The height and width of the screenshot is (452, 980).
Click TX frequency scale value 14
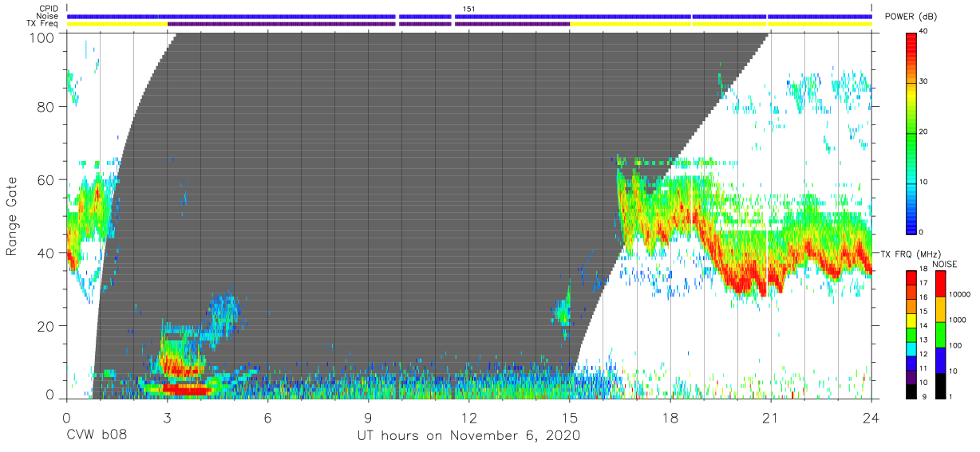[x=924, y=326]
